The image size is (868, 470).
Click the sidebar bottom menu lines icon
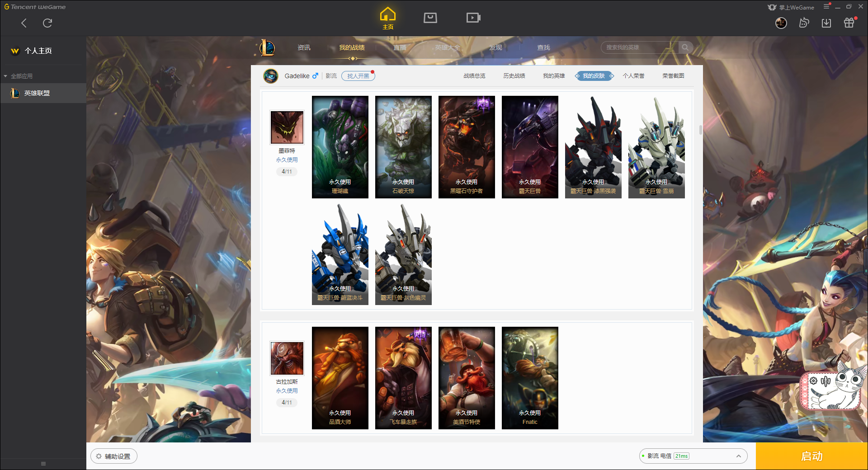pos(43,464)
